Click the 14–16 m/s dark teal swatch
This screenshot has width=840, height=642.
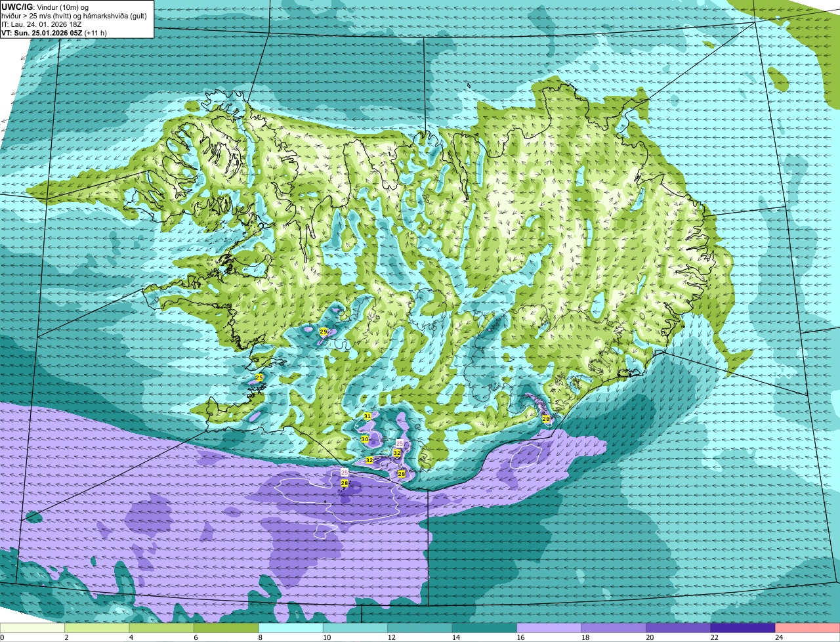[x=484, y=628]
